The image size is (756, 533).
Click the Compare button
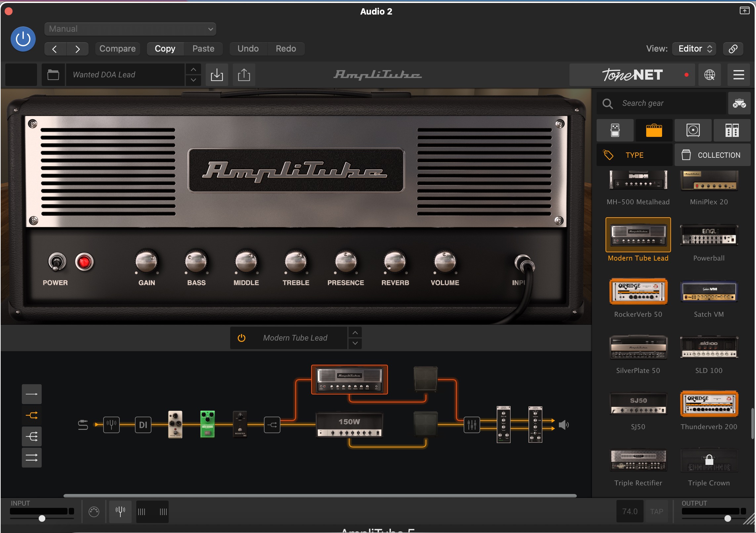tap(117, 49)
